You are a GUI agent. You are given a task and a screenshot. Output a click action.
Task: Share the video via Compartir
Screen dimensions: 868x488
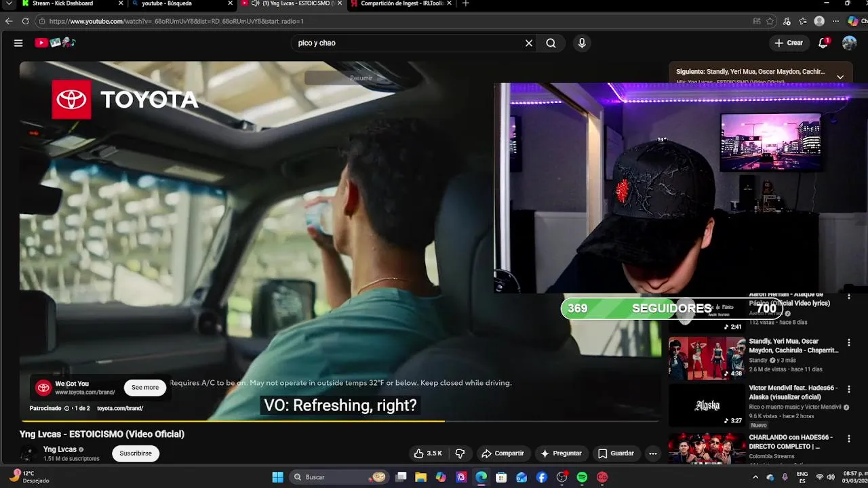point(502,453)
